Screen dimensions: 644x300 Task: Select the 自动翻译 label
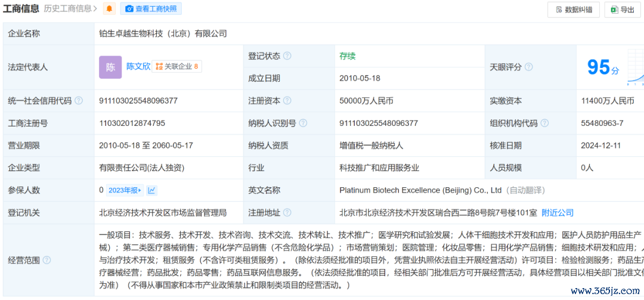[x=525, y=190]
